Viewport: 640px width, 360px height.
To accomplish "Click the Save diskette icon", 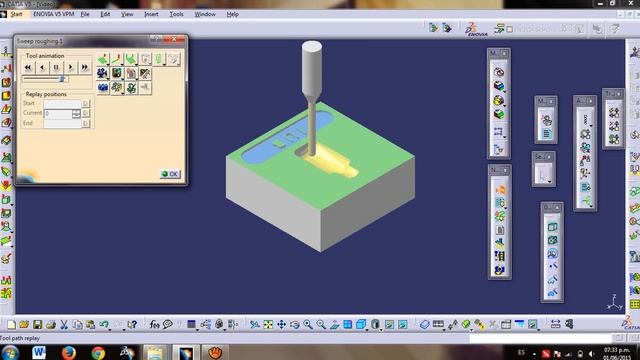I will tap(38, 324).
